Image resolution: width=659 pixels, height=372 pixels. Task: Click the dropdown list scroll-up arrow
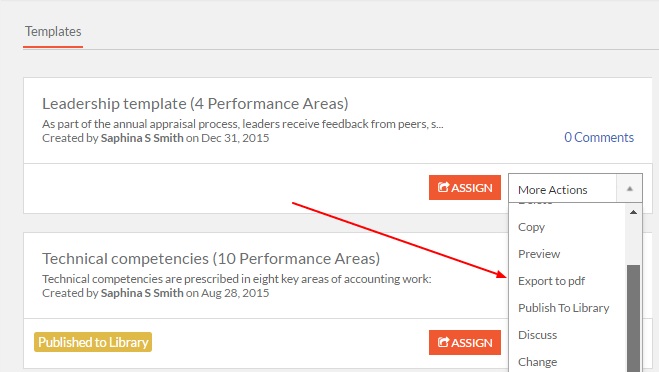[633, 212]
